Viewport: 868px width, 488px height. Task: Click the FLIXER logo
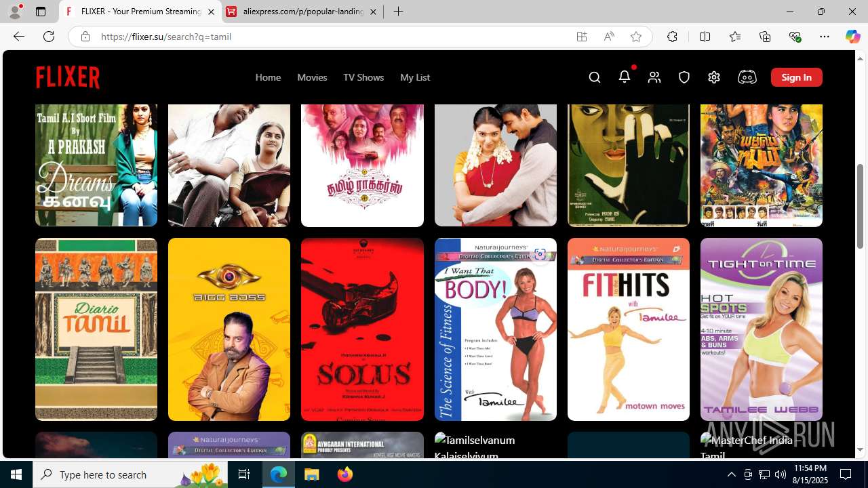(x=68, y=77)
